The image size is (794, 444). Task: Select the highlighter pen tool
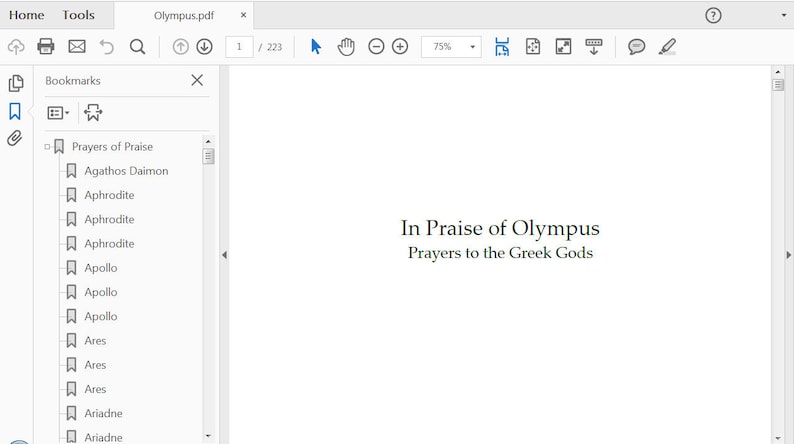(x=667, y=47)
